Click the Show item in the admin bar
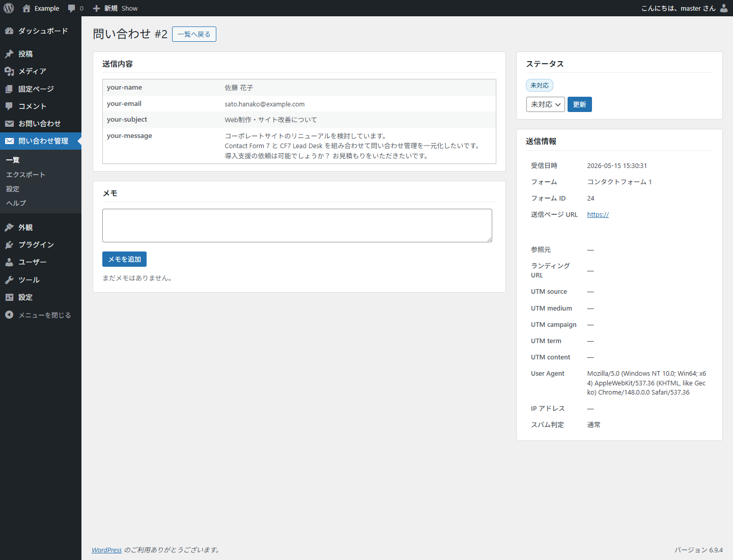733x560 pixels. click(x=129, y=8)
